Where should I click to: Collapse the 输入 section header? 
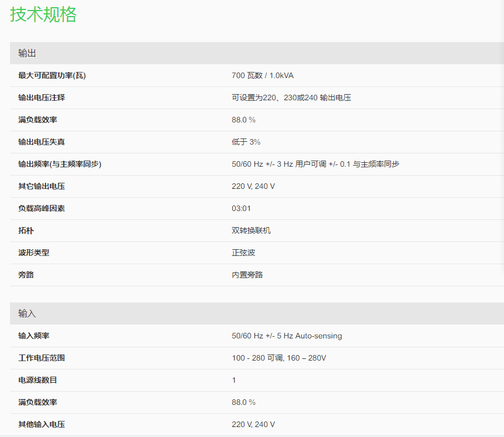[27, 313]
